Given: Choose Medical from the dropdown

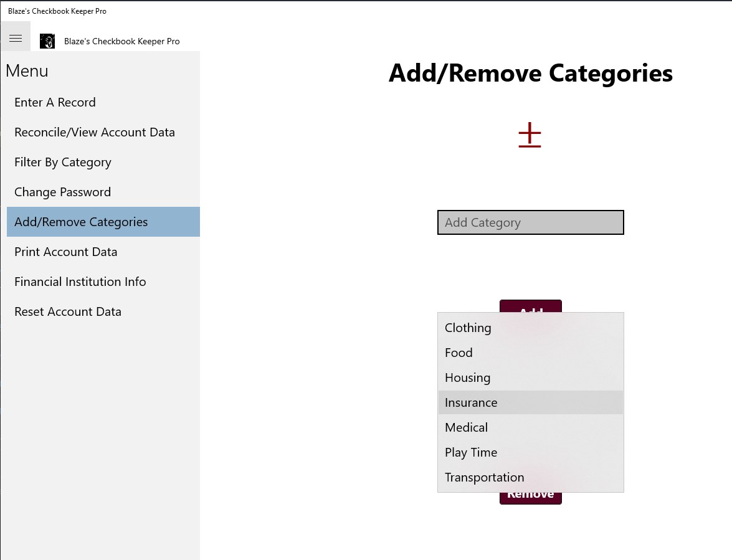Looking at the screenshot, I should coord(530,427).
